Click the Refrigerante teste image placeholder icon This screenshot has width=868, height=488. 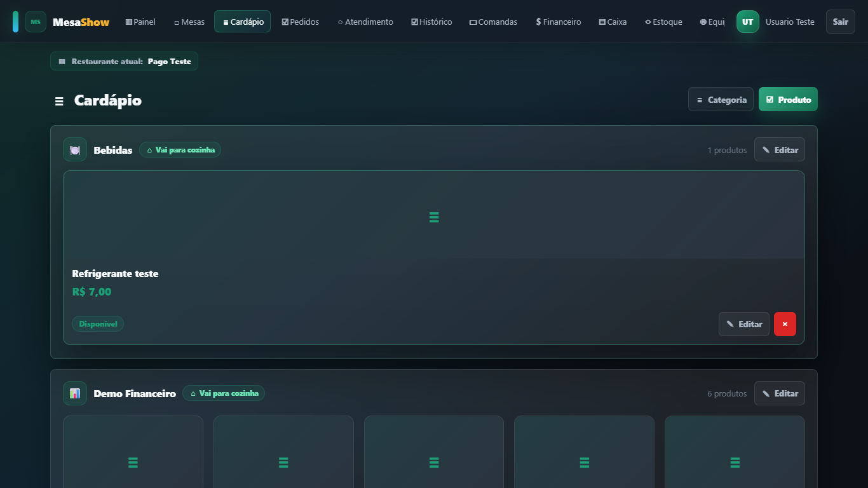point(434,217)
